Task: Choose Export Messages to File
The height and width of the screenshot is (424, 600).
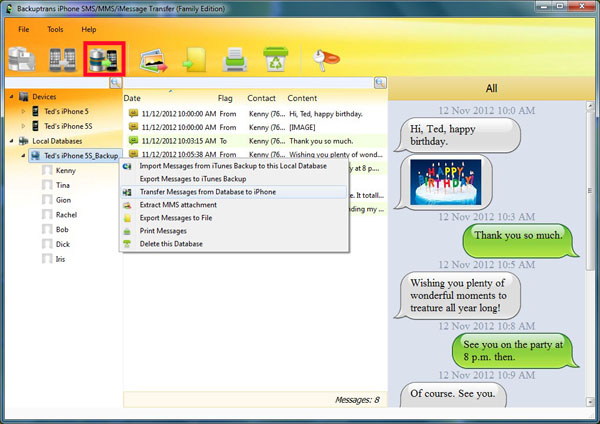Action: coord(234,218)
